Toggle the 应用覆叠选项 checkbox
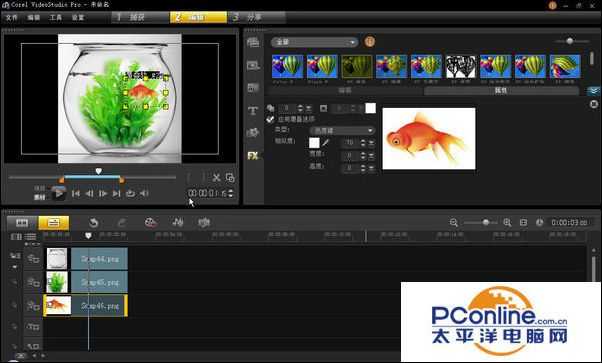Viewport: 602px width, 363px height. [270, 119]
